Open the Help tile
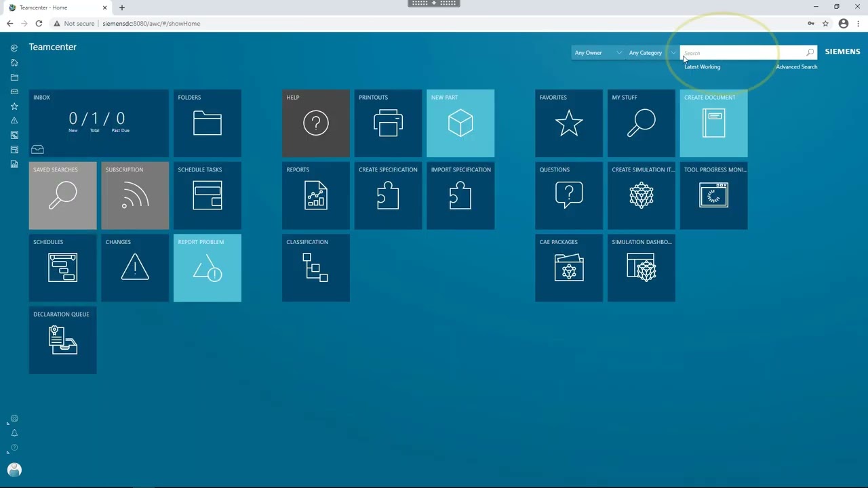 coord(316,123)
